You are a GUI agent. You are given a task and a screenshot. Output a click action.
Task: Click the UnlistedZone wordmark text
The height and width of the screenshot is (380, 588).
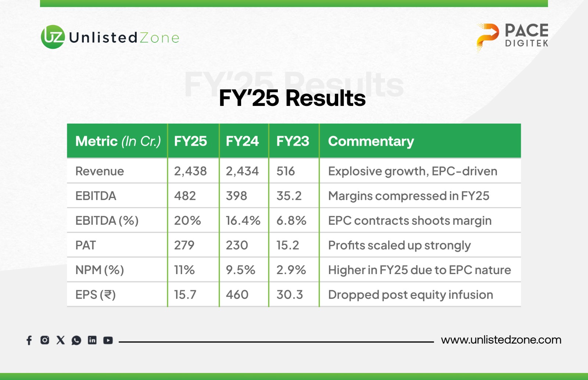point(124,38)
